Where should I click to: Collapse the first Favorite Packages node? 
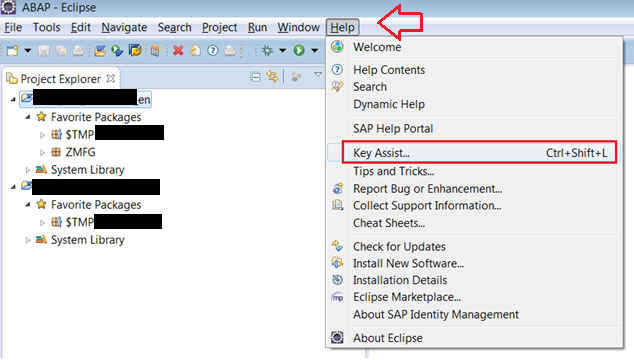click(27, 117)
